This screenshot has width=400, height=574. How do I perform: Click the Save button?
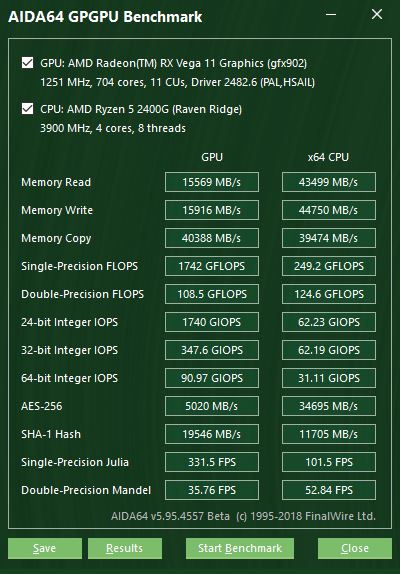tap(45, 548)
